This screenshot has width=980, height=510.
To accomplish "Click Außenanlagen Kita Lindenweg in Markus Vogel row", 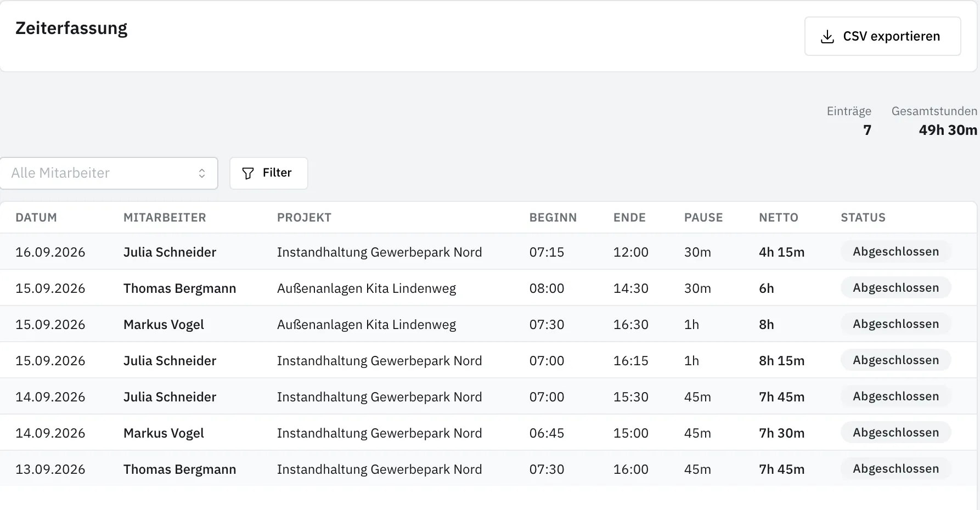I will (x=367, y=325).
